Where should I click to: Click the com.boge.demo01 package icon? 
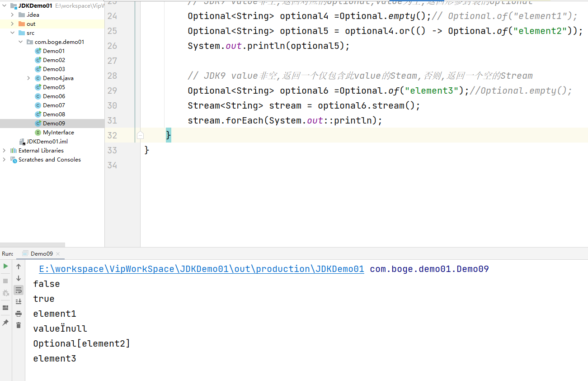(30, 42)
